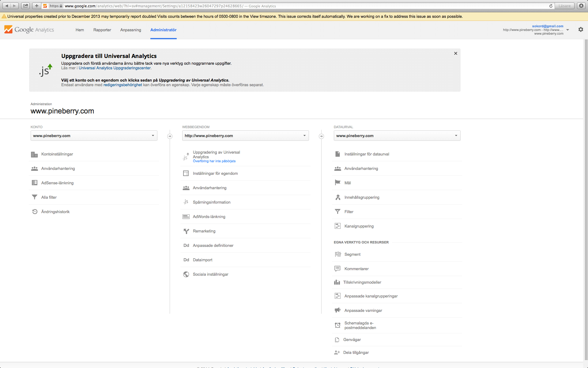Click the Innehållsgruppering figure icon
The height and width of the screenshot is (368, 588).
tap(338, 197)
